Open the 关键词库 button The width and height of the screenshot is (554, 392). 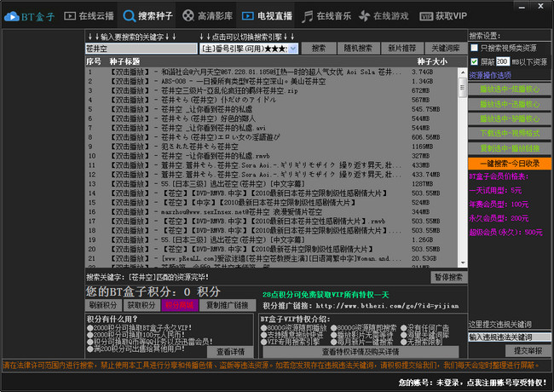(x=446, y=48)
